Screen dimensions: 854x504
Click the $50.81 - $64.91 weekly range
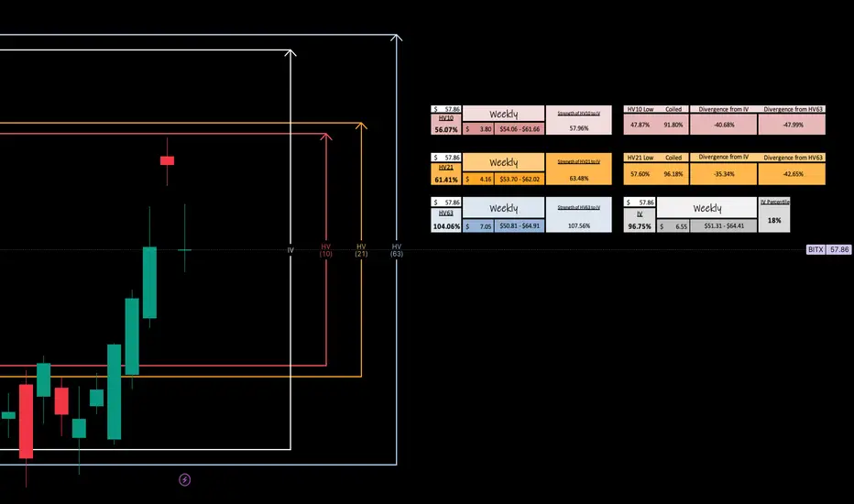(x=520, y=225)
